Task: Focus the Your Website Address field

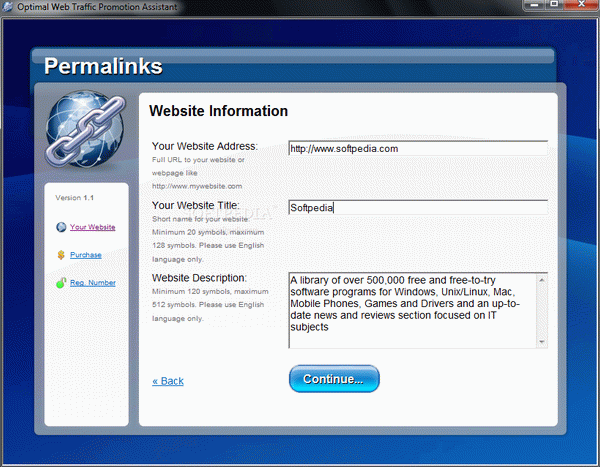Action: point(418,148)
